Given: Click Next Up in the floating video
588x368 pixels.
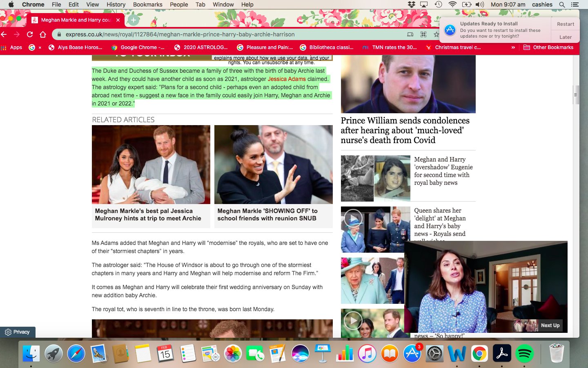Looking at the screenshot, I should pyautogui.click(x=550, y=325).
